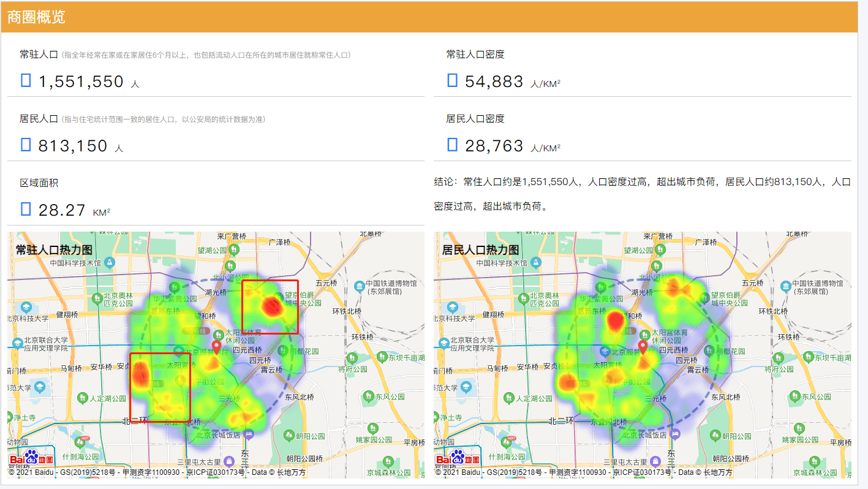Click 望京伯爵城中央公园 label on 居民人口 map
The width and height of the screenshot is (868, 489).
click(x=731, y=298)
